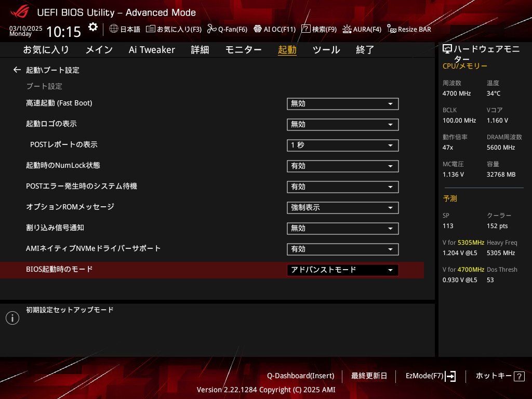Select the 起動ロゴの表示 row label
This screenshot has height=399, width=532.
click(51, 124)
